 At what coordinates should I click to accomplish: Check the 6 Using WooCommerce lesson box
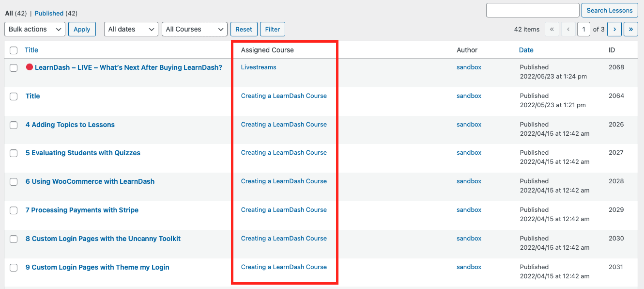[14, 182]
